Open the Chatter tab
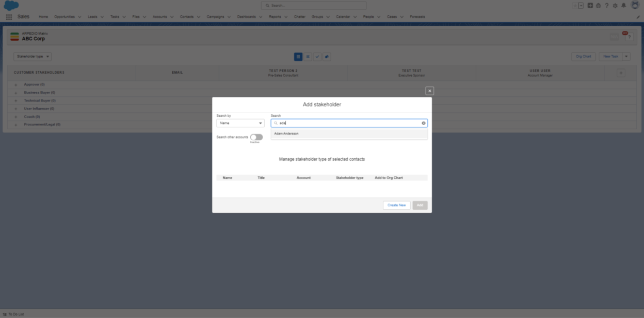 pyautogui.click(x=299, y=17)
